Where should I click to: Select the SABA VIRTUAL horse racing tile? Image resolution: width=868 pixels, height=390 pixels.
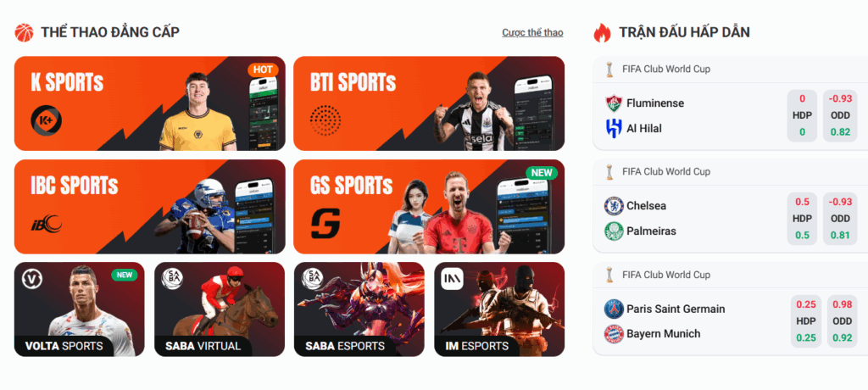220,309
